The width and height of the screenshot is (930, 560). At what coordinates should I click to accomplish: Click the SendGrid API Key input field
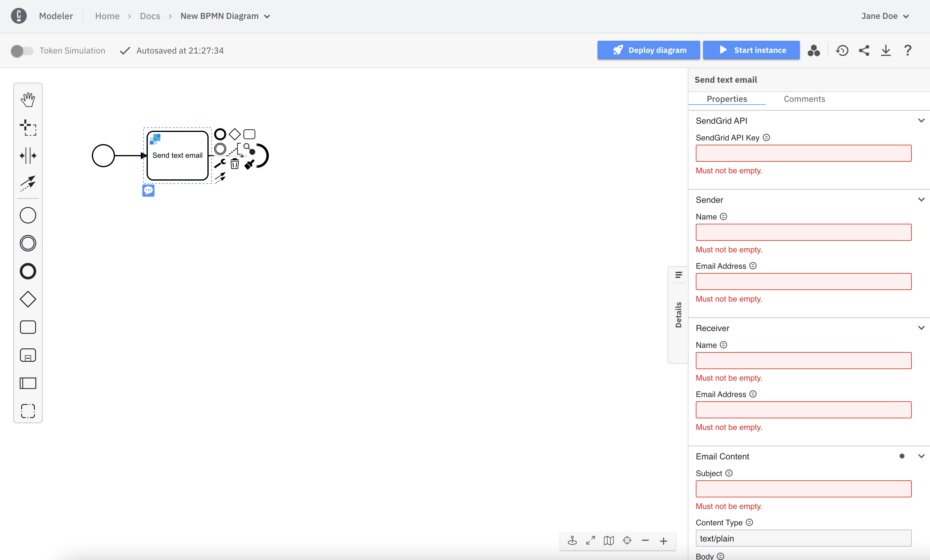(x=803, y=153)
